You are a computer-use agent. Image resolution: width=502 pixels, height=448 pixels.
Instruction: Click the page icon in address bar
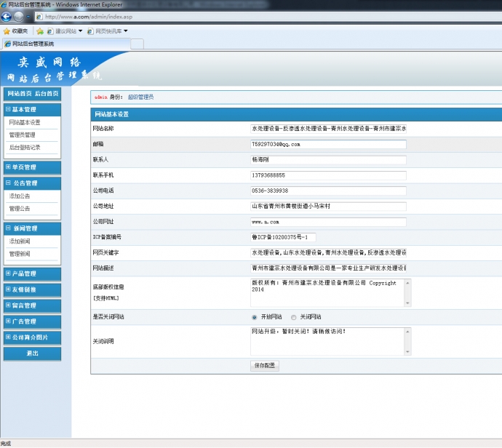(x=39, y=16)
